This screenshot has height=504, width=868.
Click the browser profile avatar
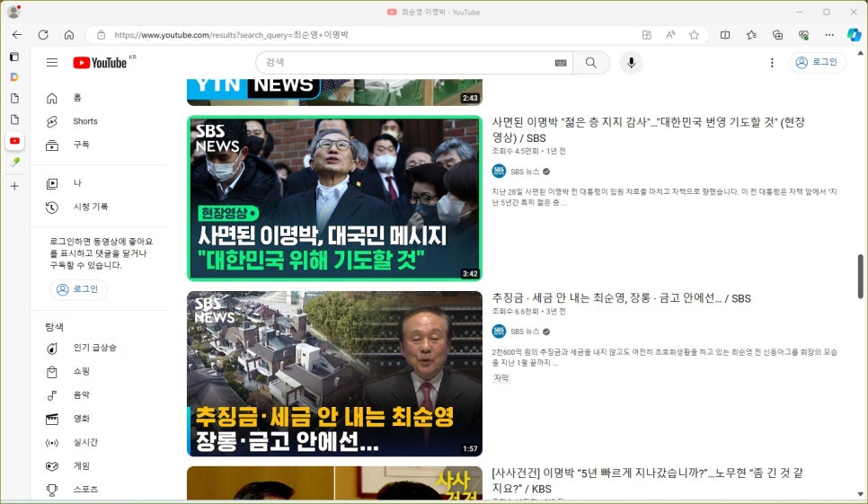pyautogui.click(x=13, y=11)
